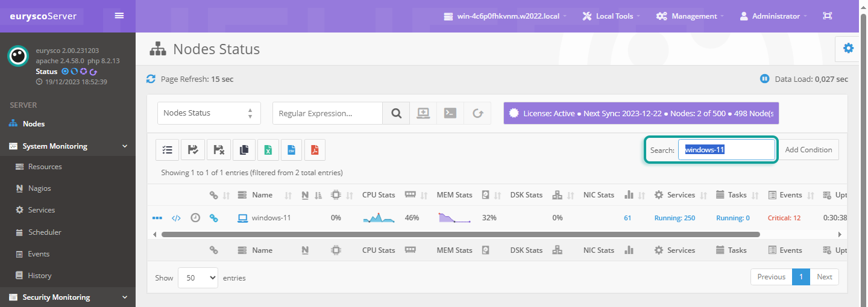
Task: Export table to Excel
Action: pyautogui.click(x=268, y=150)
